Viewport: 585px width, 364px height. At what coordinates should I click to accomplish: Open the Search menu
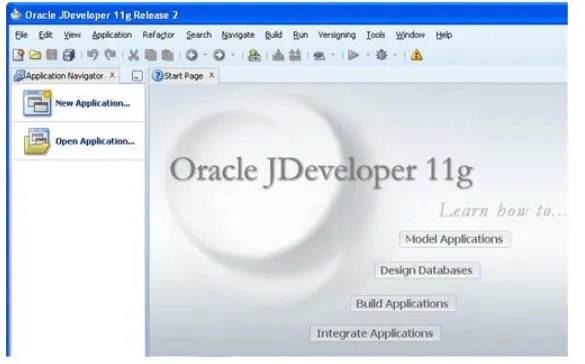[199, 35]
